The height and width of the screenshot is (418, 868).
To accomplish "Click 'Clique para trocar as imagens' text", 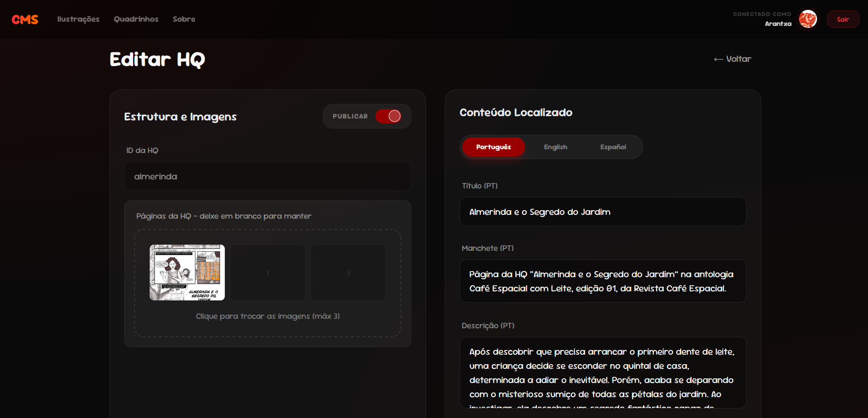I will pyautogui.click(x=268, y=316).
